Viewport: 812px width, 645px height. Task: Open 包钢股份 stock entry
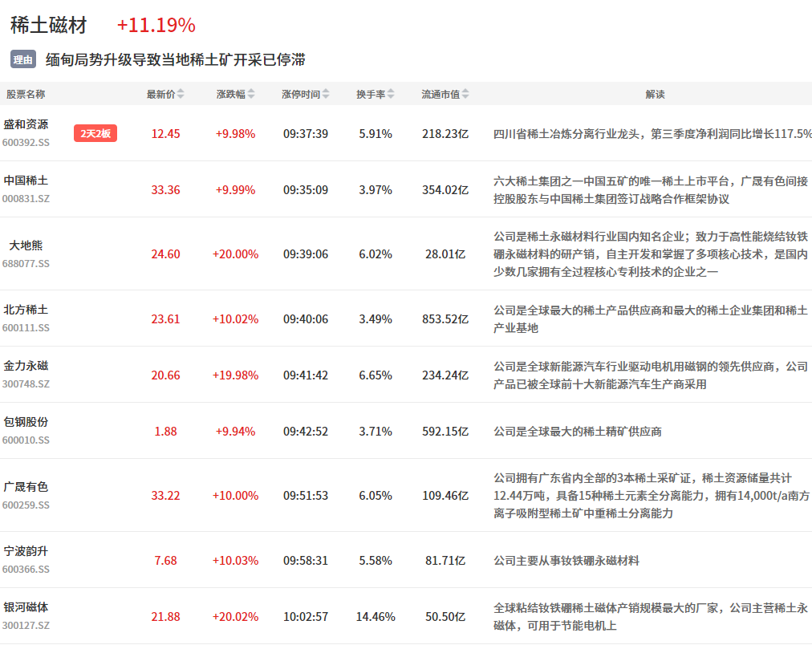click(26, 422)
